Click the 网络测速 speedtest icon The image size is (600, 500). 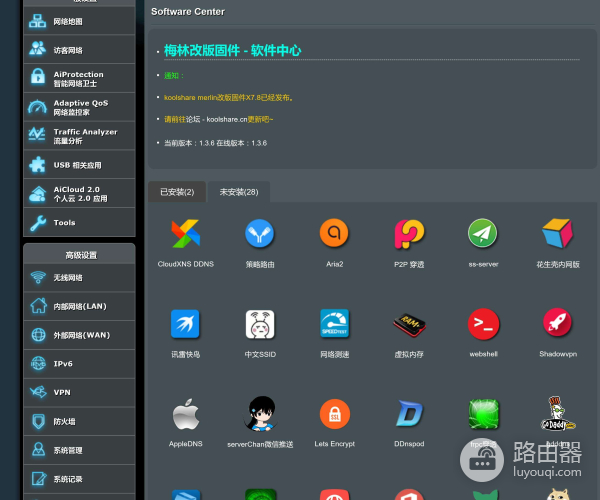click(334, 324)
